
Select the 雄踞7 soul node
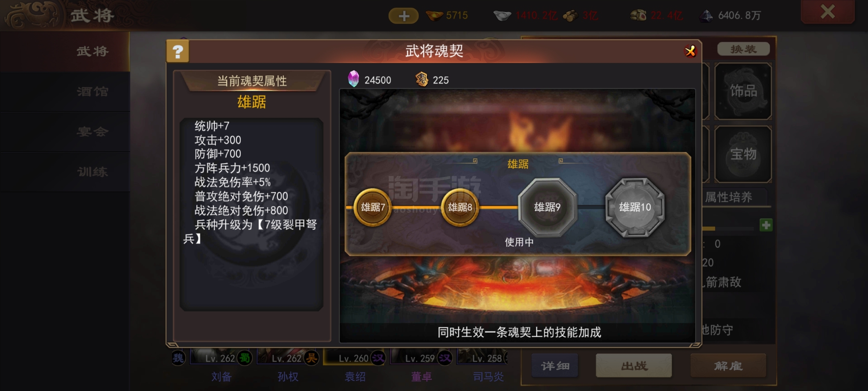point(373,207)
